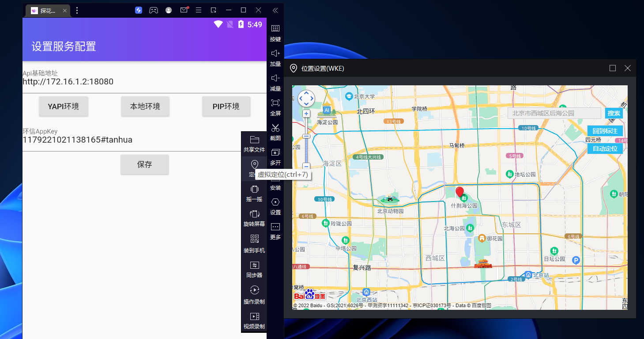644x339 pixels.
Task: Focus the 环信AppKey input field
Action: click(x=144, y=140)
